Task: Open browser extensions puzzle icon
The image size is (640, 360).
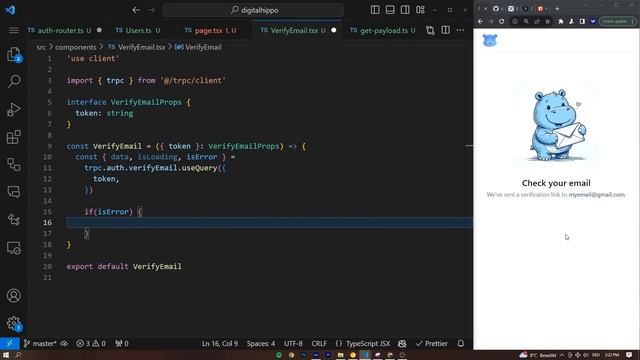Action: 561,21
